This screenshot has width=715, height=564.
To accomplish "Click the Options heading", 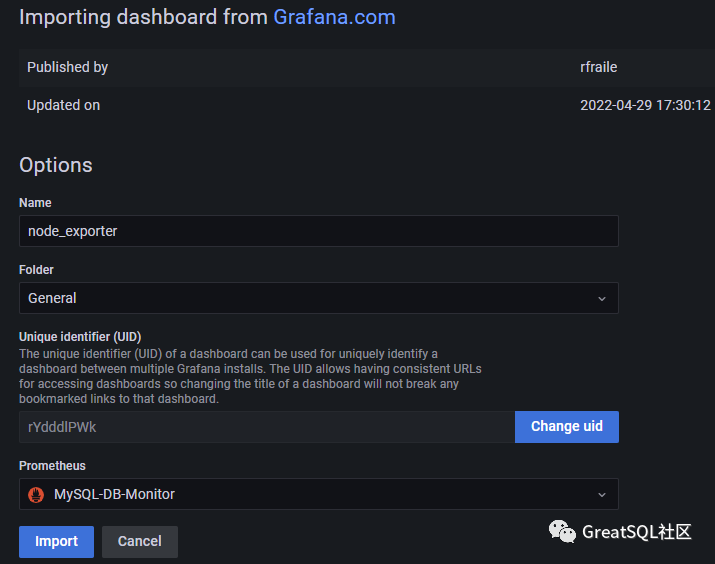I will pyautogui.click(x=56, y=165).
